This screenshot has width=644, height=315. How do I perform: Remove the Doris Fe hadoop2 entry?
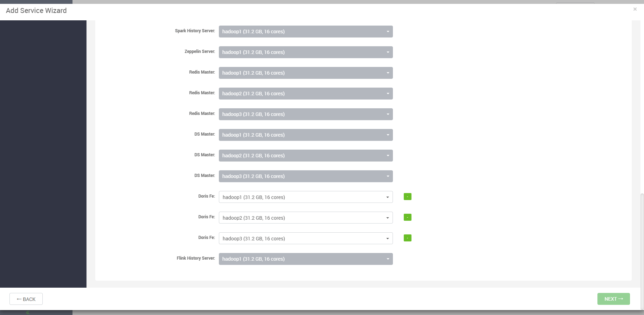[407, 217]
